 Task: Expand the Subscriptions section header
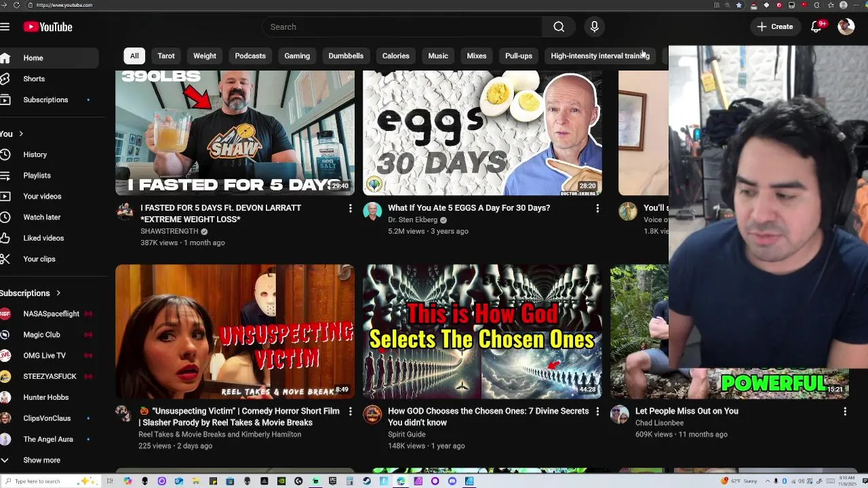pyautogui.click(x=31, y=293)
